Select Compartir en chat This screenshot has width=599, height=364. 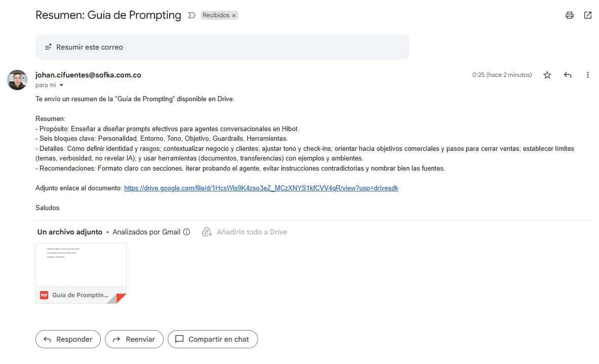[x=213, y=339]
